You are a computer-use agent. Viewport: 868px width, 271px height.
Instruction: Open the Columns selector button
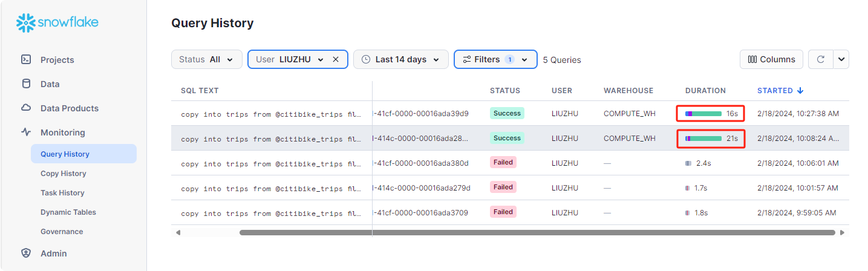[771, 59]
